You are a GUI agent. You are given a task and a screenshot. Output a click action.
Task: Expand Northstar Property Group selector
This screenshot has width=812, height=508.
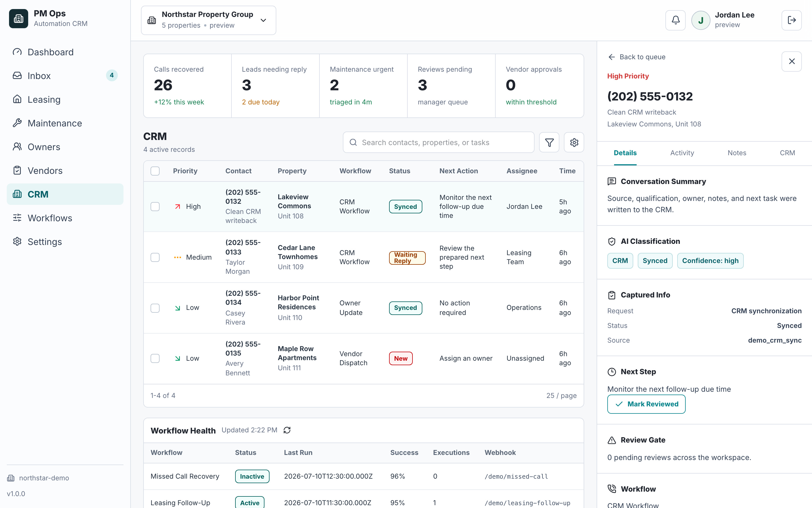[x=209, y=20]
